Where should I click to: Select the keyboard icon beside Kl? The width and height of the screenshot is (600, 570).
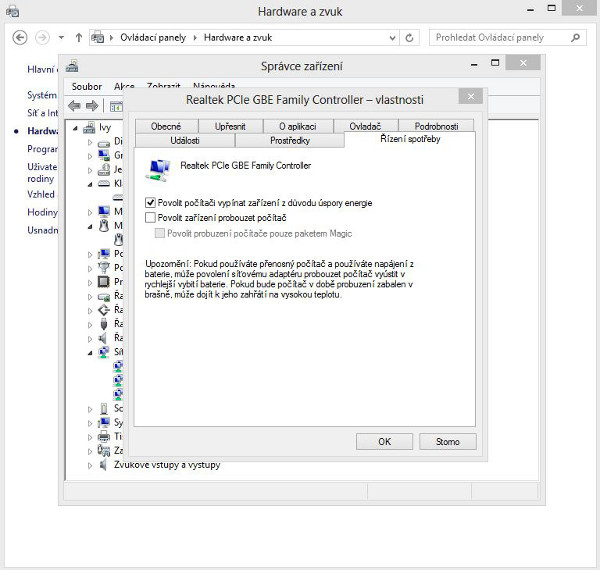point(104,184)
